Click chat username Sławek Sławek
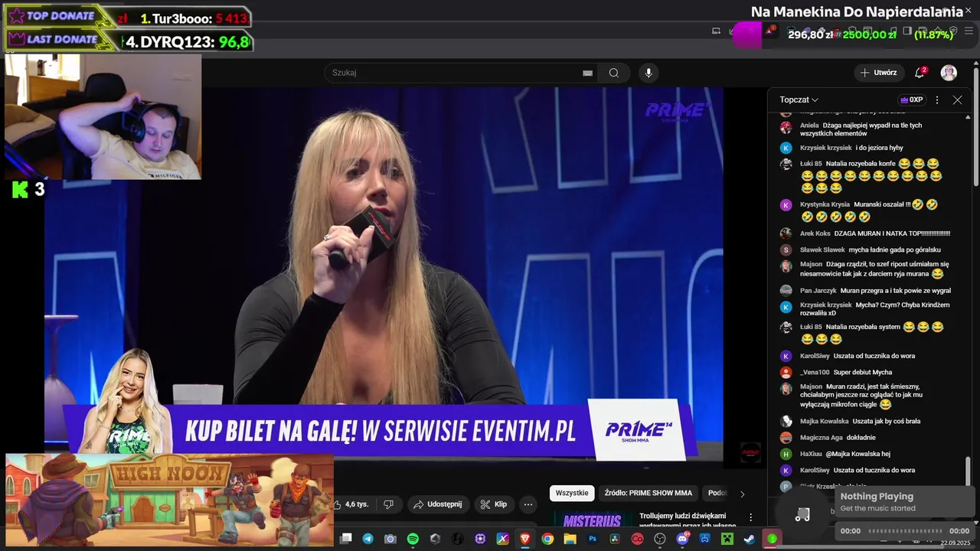 click(822, 249)
